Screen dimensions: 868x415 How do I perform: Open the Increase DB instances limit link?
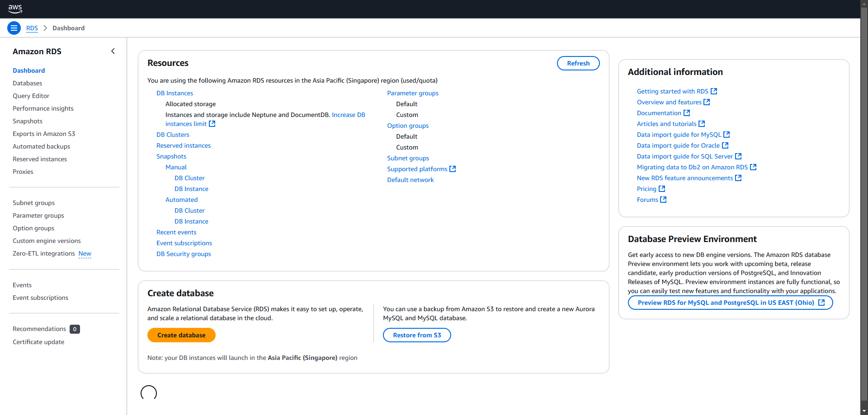[x=349, y=115]
